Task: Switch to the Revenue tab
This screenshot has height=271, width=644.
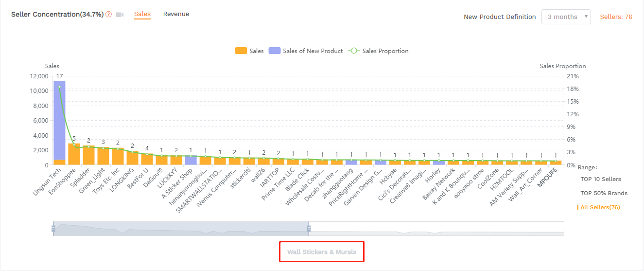Action: [176, 14]
